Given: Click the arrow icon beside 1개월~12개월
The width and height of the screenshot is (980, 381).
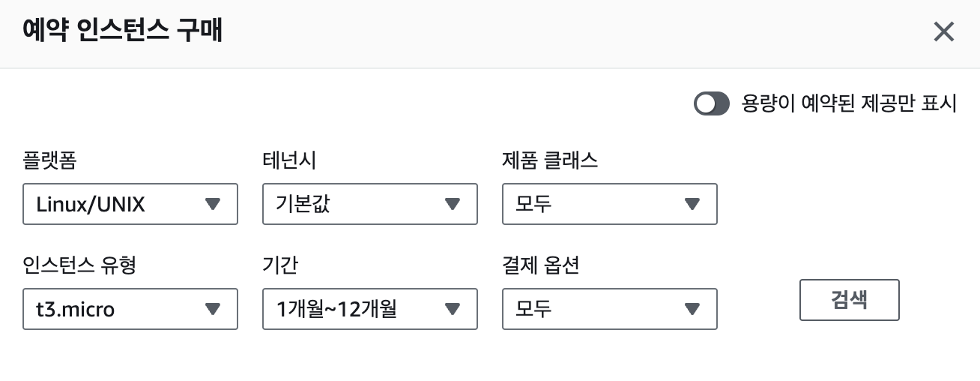Looking at the screenshot, I should (452, 309).
